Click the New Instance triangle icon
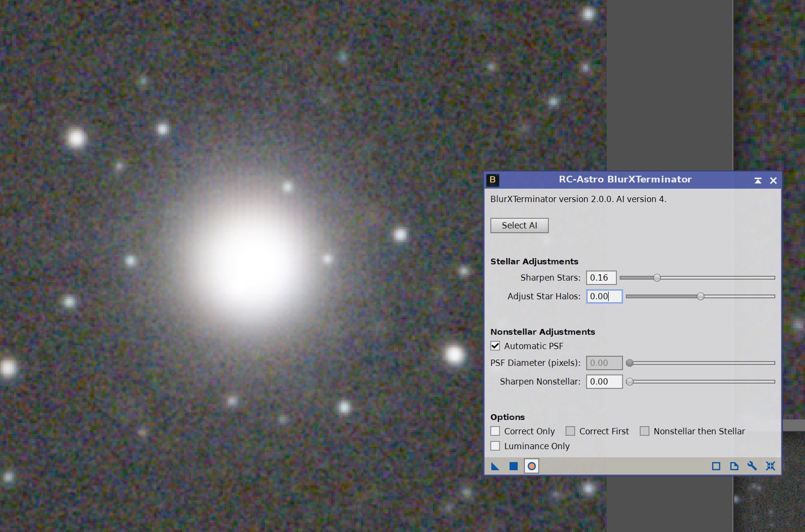 (495, 466)
